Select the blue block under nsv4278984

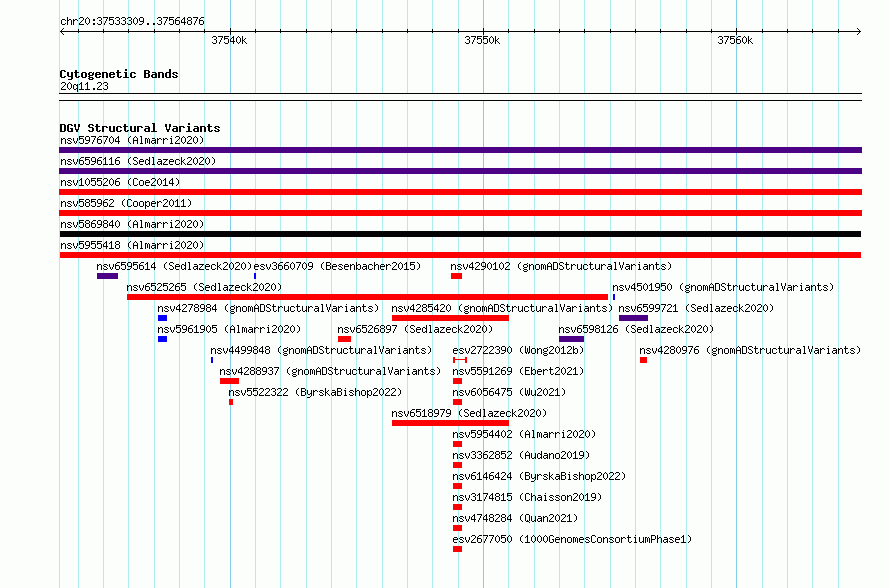tap(162, 318)
